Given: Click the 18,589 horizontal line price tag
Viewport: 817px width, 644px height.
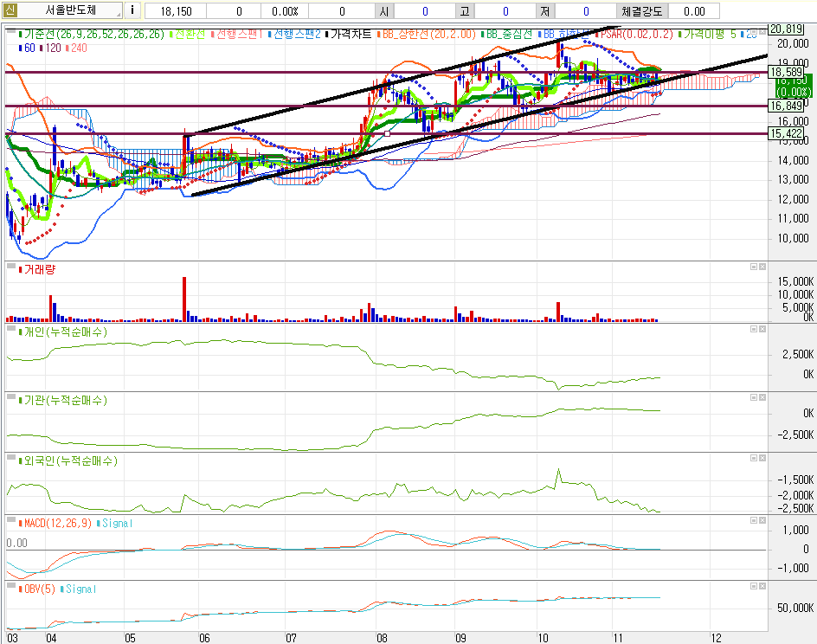Looking at the screenshot, I should (786, 73).
